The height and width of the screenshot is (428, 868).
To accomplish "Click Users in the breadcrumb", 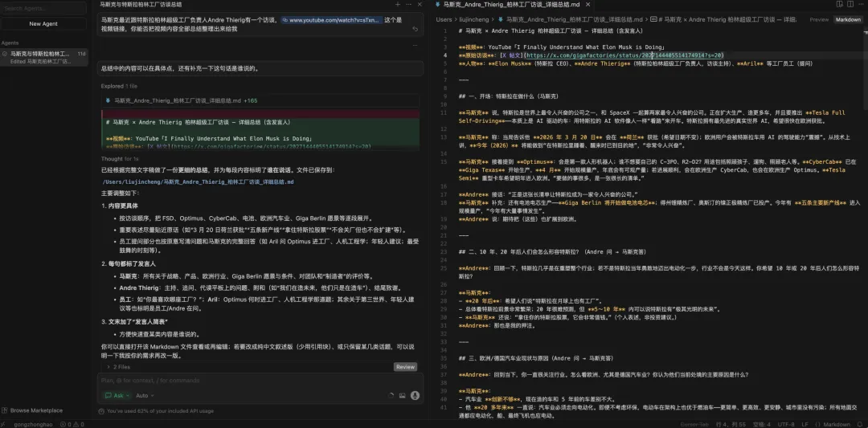I will (x=444, y=19).
